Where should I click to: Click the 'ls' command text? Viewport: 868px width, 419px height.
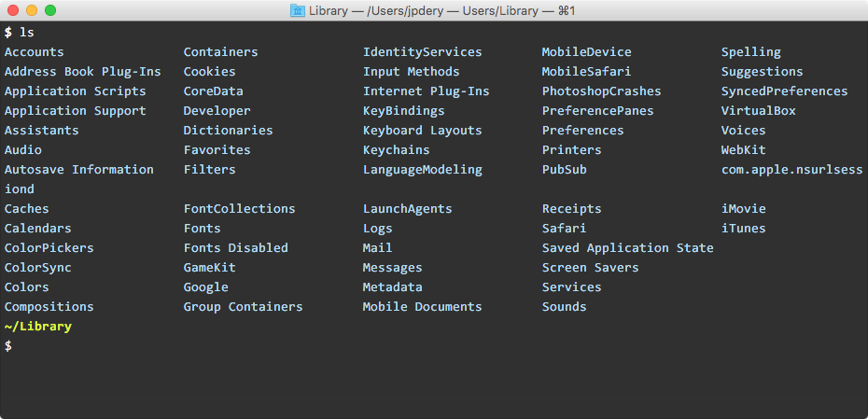[26, 32]
